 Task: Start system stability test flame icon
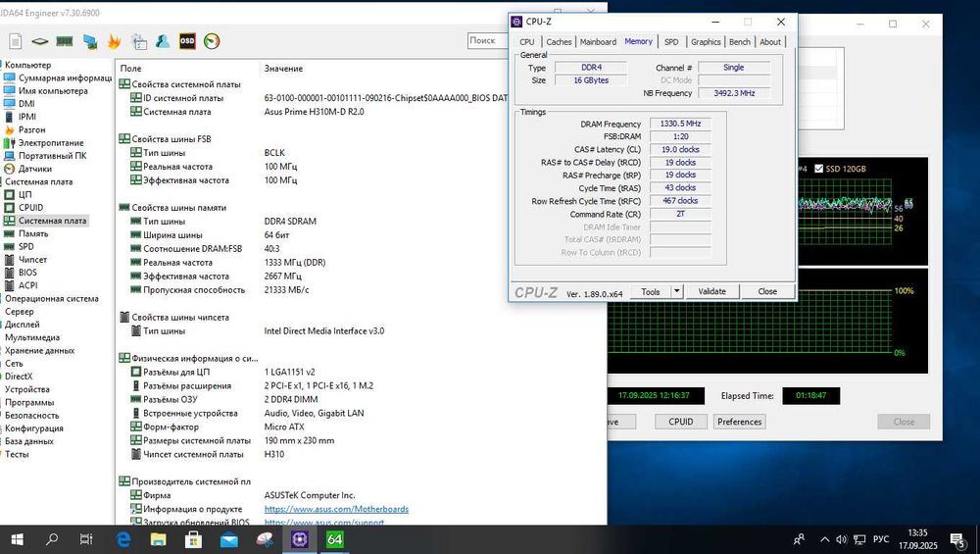pos(114,41)
